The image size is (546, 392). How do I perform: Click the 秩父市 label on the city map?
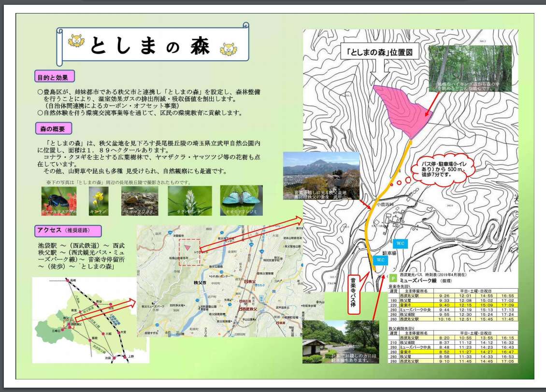coord(200,283)
